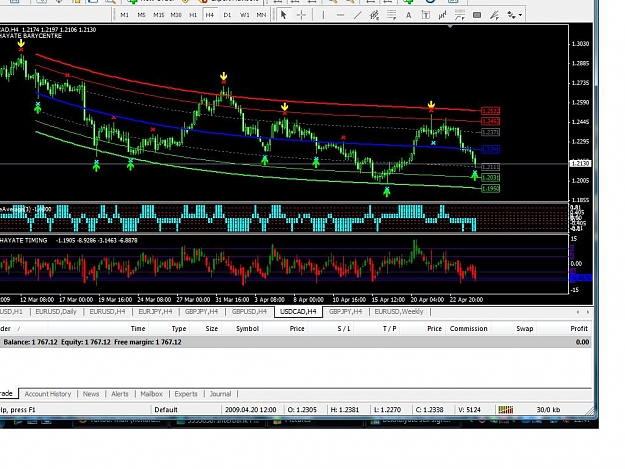Select the Fibonacci Fan tool
The image size is (625, 469).
(460, 15)
